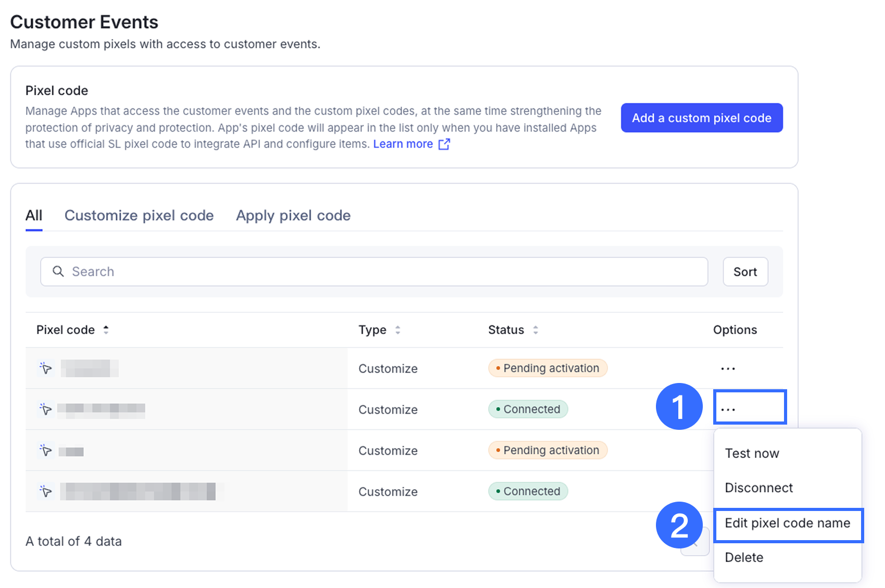Switch to Customize pixel code tab
Image resolution: width=885 pixels, height=588 pixels.
point(139,215)
